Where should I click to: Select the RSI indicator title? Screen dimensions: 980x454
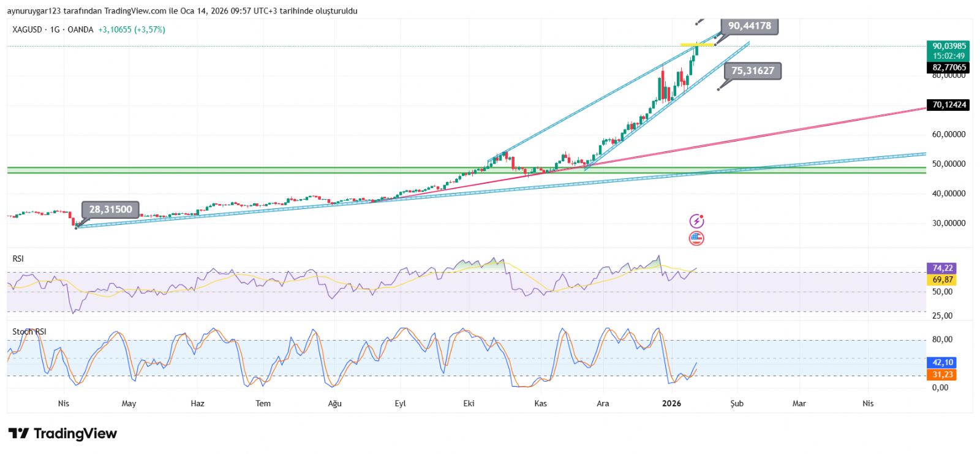click(x=18, y=259)
